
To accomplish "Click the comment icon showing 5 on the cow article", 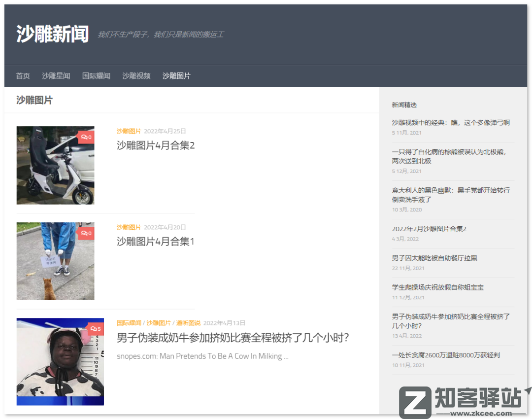I will 94,328.
